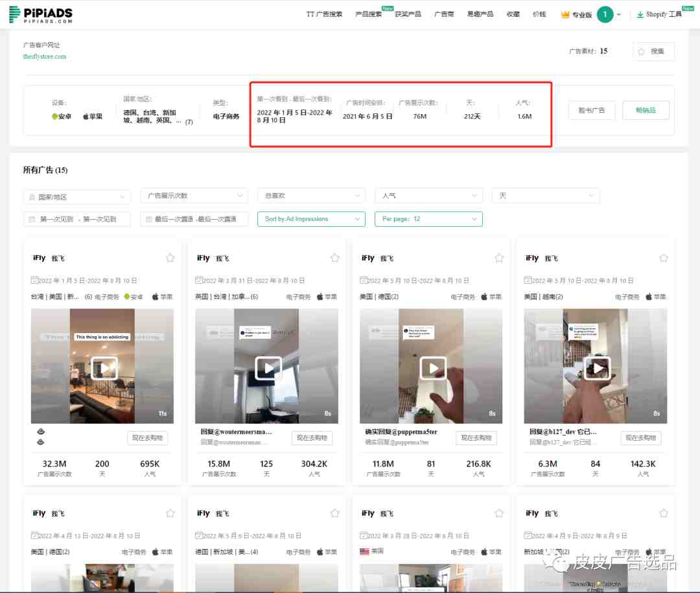Click the 第一次见到 date range field

coord(76,219)
